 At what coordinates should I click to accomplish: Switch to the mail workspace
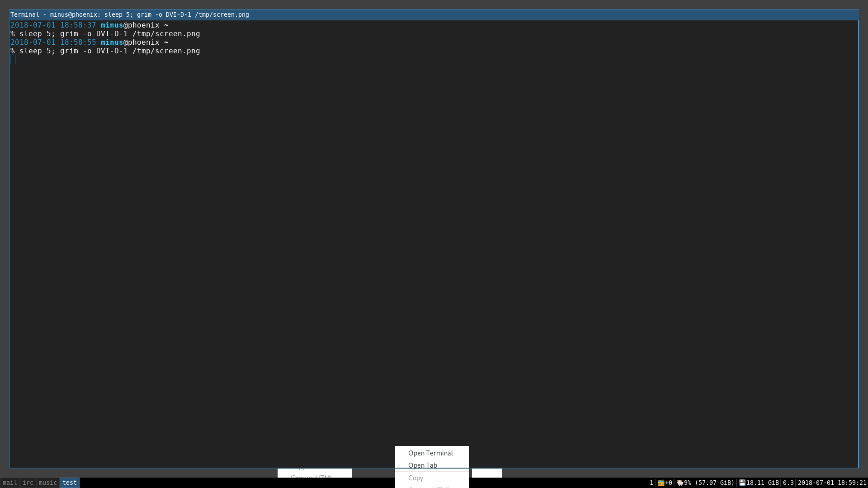pos(9,483)
